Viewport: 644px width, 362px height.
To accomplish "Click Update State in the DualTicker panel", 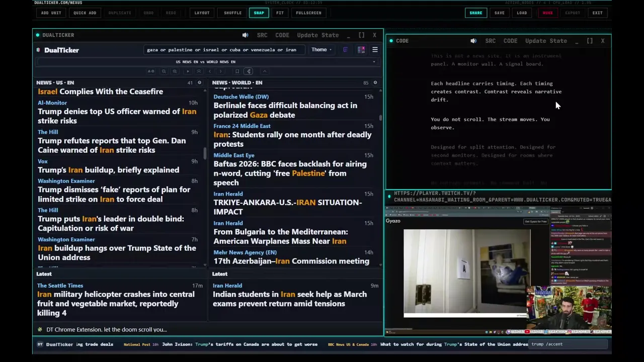I will (x=318, y=35).
